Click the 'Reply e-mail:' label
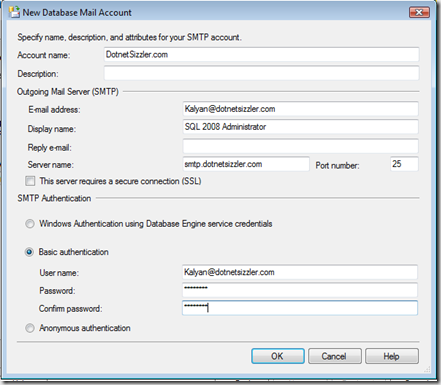The image size is (441, 385). pos(50,147)
